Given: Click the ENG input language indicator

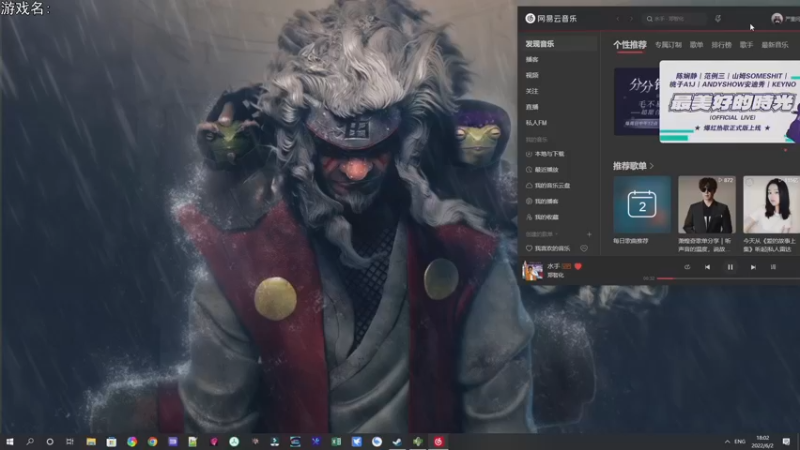Looking at the screenshot, I should (740, 442).
